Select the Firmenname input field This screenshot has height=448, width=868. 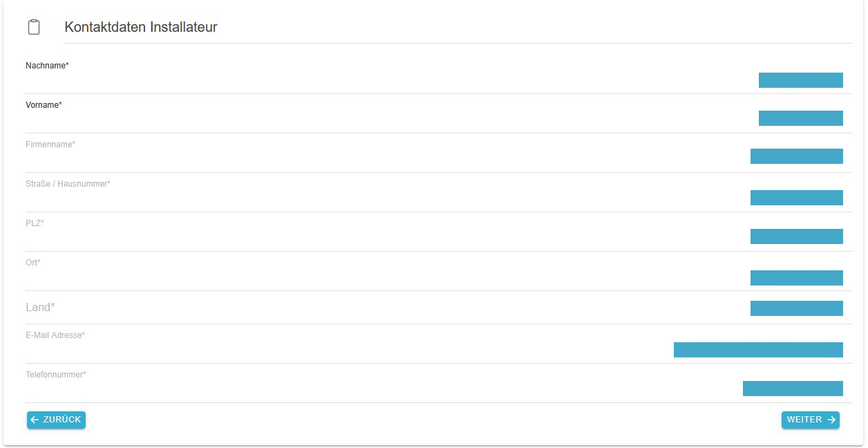pyautogui.click(x=346, y=158)
